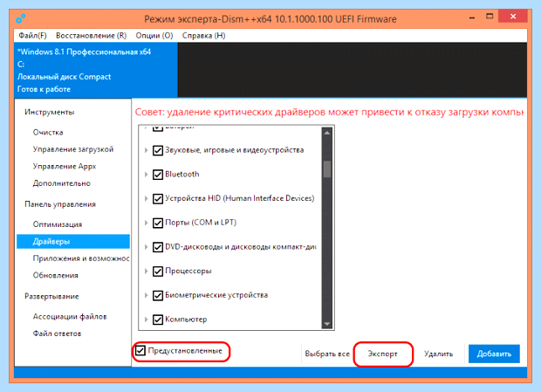
Task: Uncheck Порты (COM и LPT) checkbox
Action: click(x=158, y=223)
